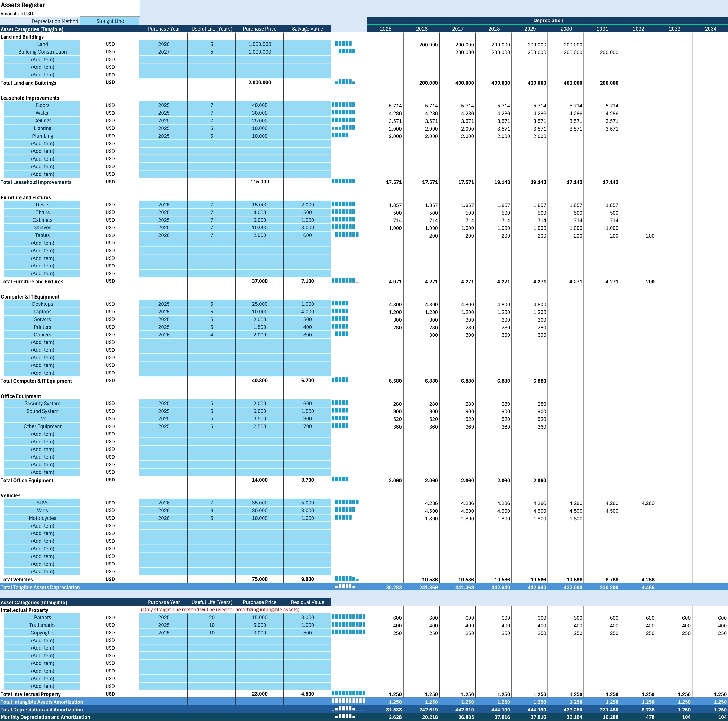Screen dimensions: 728x721
Task: Click the Motorcycles salvage value 1.000
Action: point(307,518)
